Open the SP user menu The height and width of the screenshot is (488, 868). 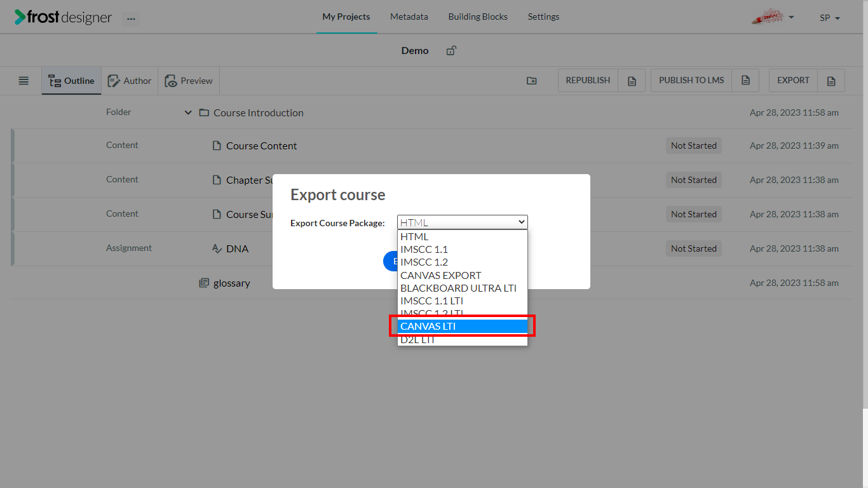[x=830, y=18]
